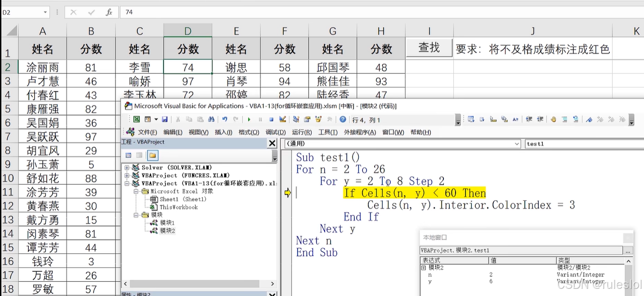This screenshot has height=296, width=644.
Task: Expand 模块2 in the Locals window
Action: point(424,267)
